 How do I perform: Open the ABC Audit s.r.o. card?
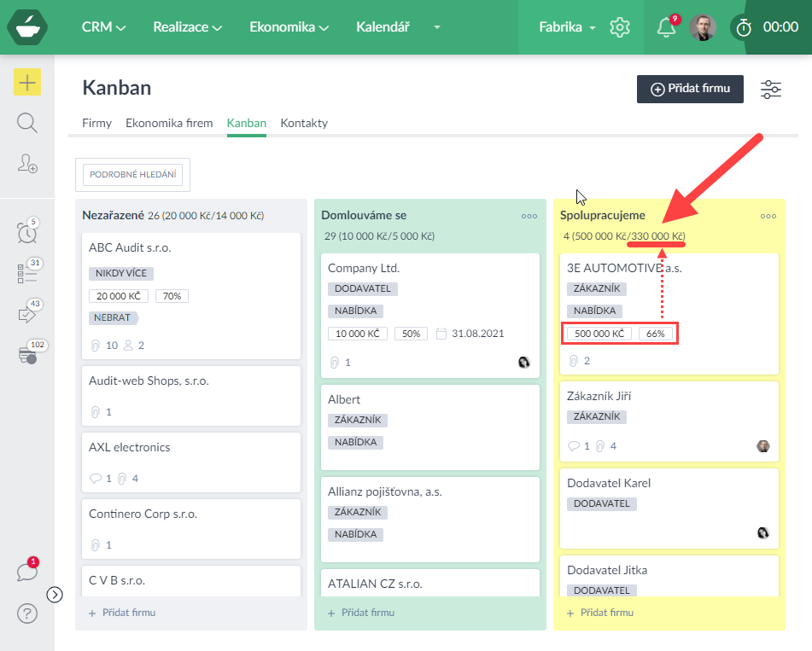[x=131, y=248]
